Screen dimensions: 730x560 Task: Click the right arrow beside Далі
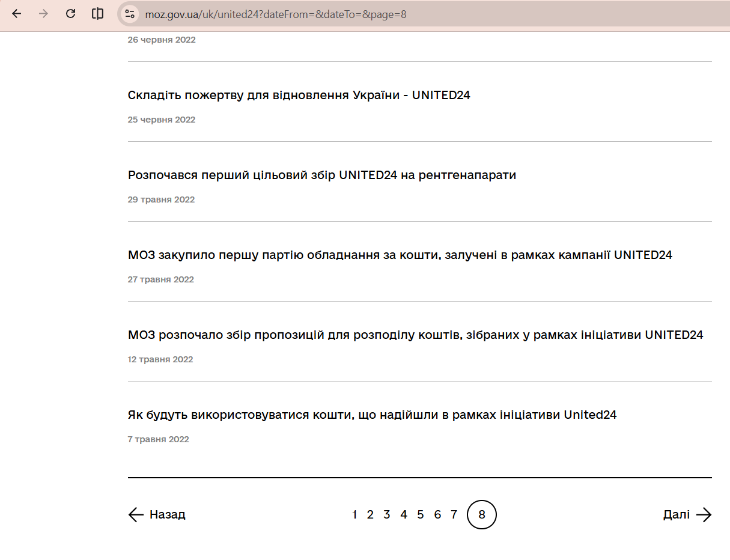tap(704, 515)
